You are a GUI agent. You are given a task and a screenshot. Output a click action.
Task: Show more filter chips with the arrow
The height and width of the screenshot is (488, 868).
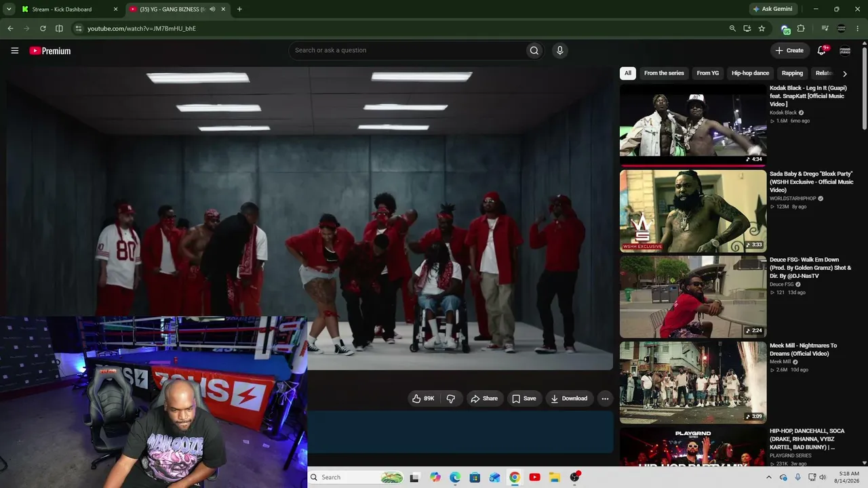coord(844,73)
